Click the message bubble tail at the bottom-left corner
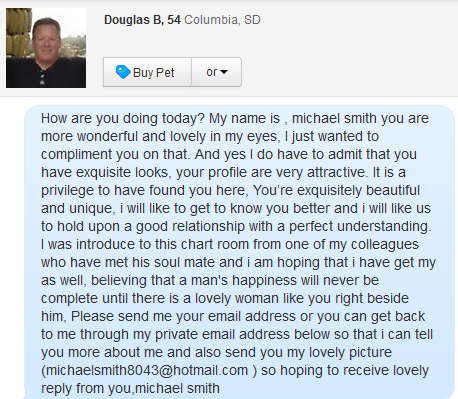The width and height of the screenshot is (458, 399). pos(25,394)
